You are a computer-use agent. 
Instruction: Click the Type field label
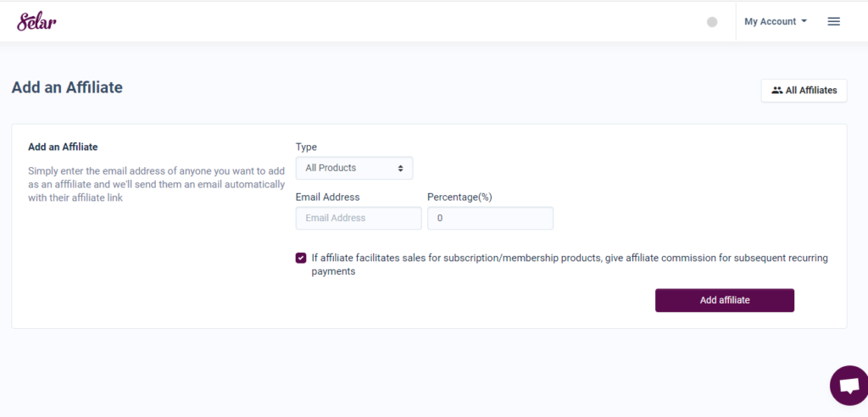[x=306, y=147]
